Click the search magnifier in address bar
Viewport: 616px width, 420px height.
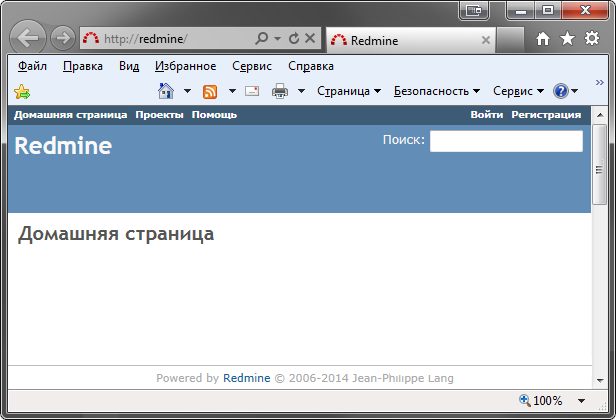[x=261, y=38]
